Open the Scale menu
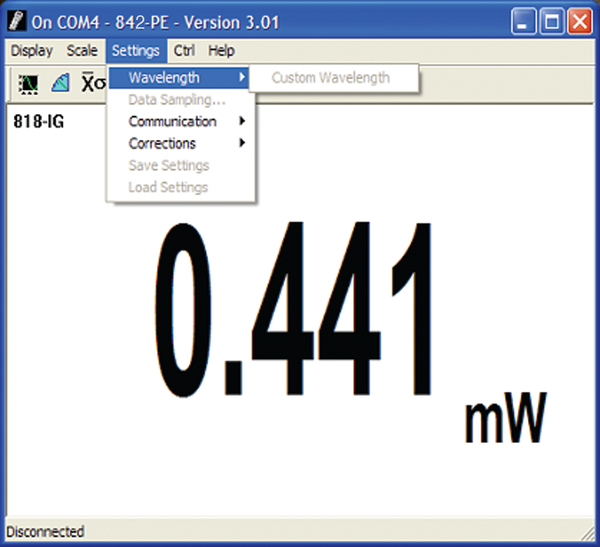 [x=82, y=51]
